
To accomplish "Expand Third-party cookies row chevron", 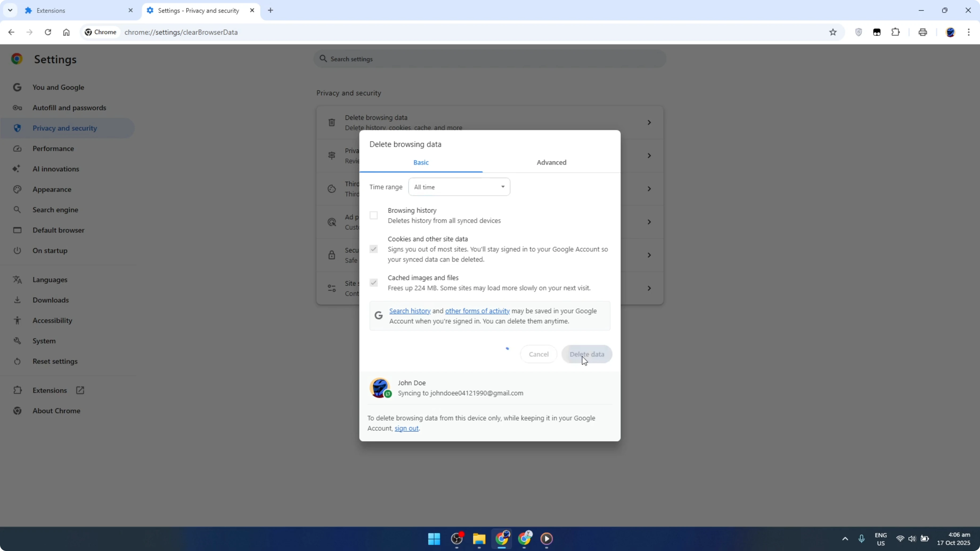I will (649, 189).
